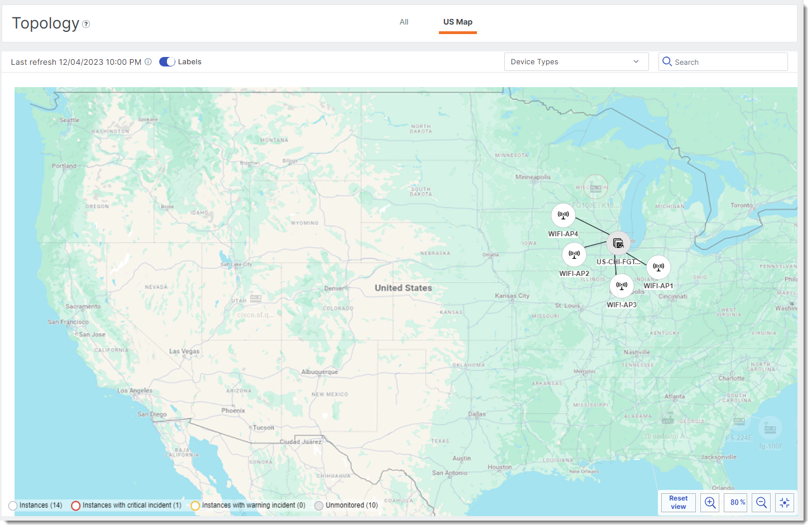812x529 pixels.
Task: Select the Broadcom access point icon in Georgia
Action: (668, 420)
